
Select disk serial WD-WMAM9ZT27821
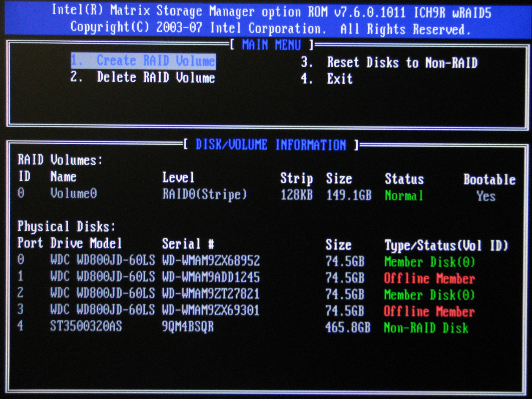pos(211,294)
